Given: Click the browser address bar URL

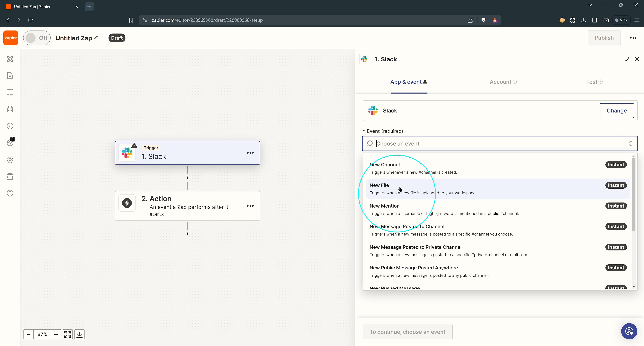Looking at the screenshot, I should pos(207,20).
